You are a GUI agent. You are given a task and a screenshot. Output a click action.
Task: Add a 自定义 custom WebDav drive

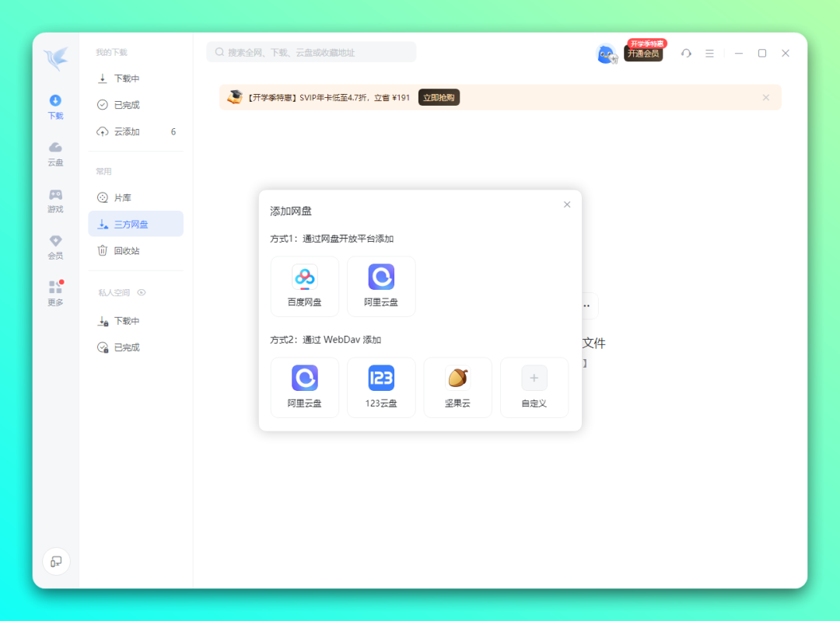(534, 387)
